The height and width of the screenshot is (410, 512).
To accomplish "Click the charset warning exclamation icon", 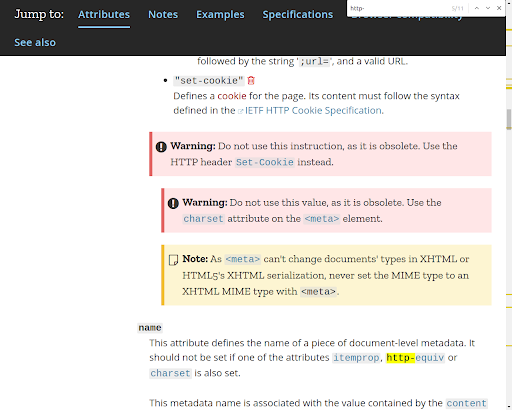I will click(x=173, y=203).
